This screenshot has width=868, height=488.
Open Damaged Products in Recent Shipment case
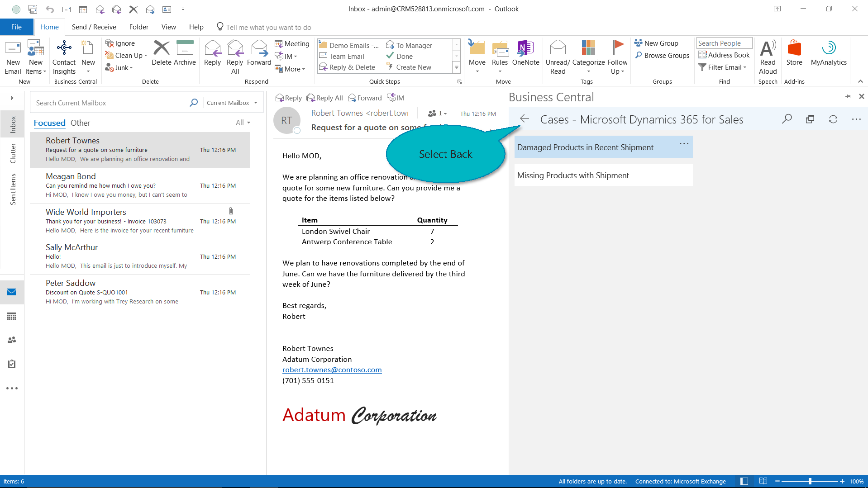[x=585, y=147]
